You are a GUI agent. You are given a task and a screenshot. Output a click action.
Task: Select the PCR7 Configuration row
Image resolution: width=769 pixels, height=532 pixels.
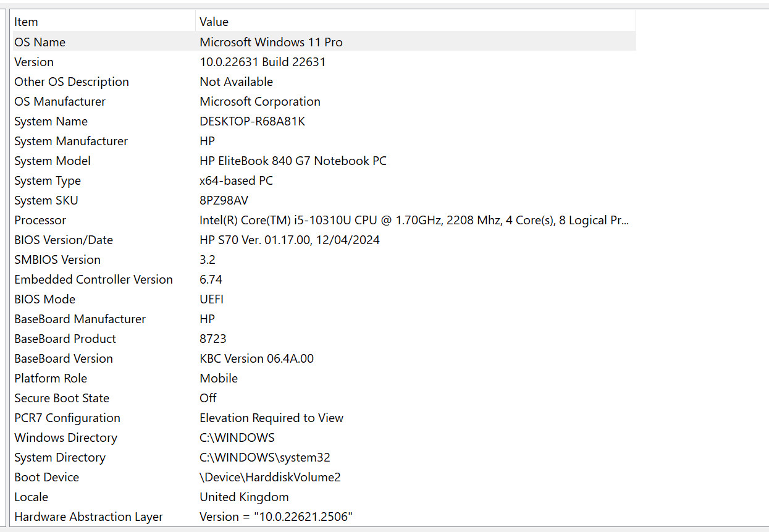324,418
